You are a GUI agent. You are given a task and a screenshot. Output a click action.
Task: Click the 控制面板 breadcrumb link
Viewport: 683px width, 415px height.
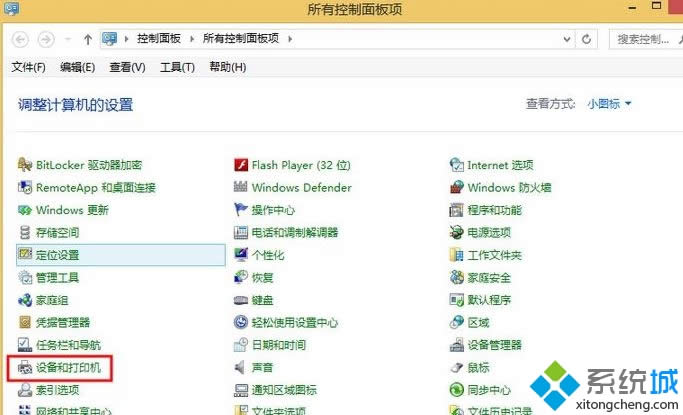point(159,39)
